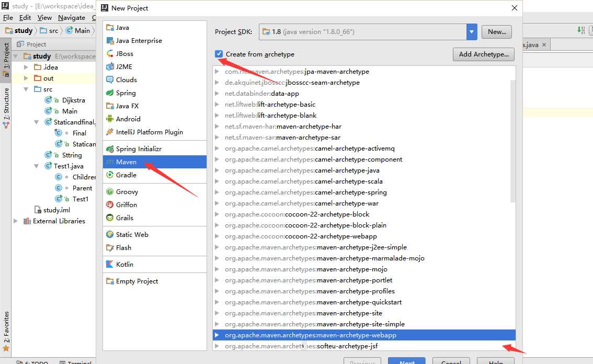Open the Edit menu
The width and height of the screenshot is (593, 364).
click(x=25, y=18)
